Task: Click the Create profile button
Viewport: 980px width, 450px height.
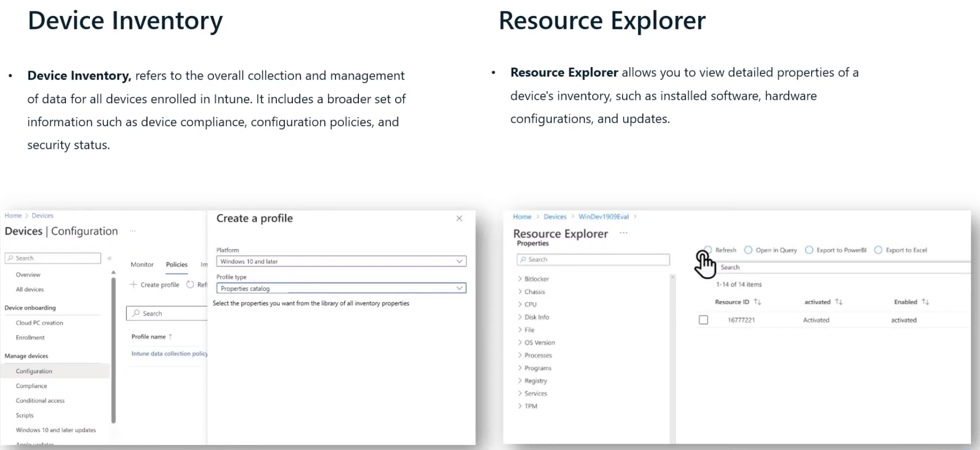Action: click(154, 285)
